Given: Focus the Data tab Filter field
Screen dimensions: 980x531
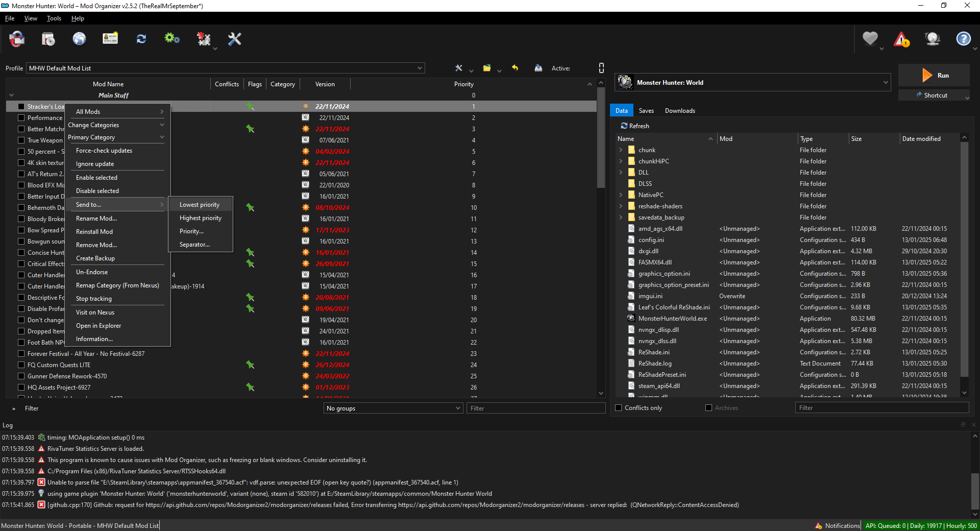Looking at the screenshot, I should 882,407.
